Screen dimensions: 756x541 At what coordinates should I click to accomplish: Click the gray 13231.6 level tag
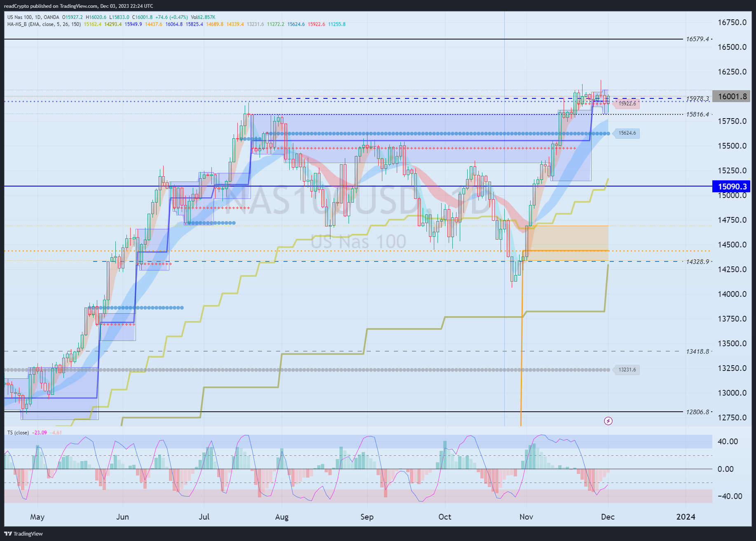[x=627, y=370]
